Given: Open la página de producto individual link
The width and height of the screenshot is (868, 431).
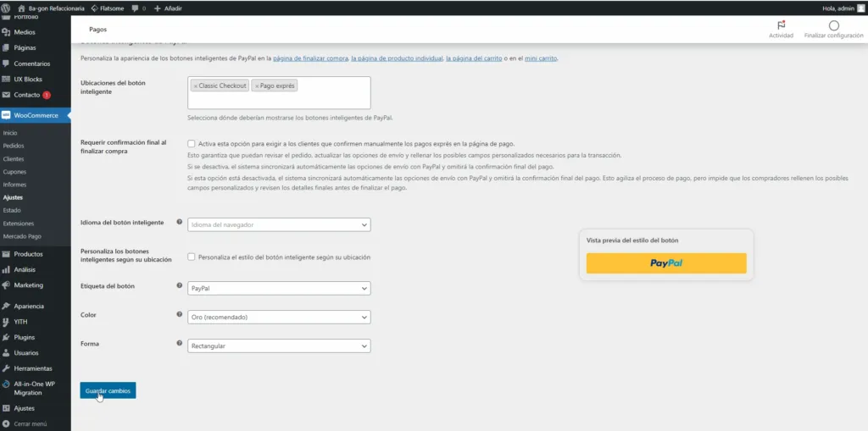Looking at the screenshot, I should (x=397, y=58).
